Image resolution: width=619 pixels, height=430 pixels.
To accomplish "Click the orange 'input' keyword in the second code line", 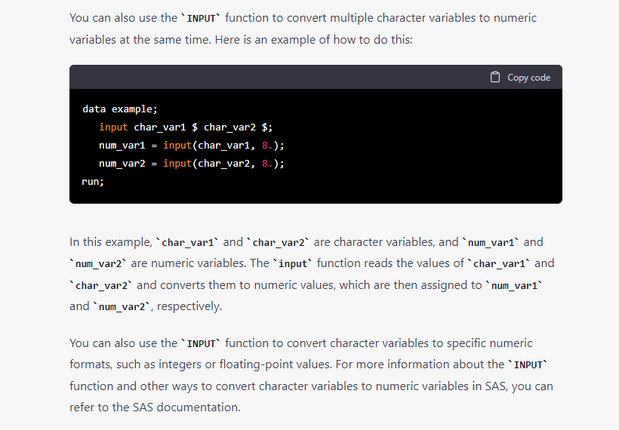I will click(x=113, y=126).
